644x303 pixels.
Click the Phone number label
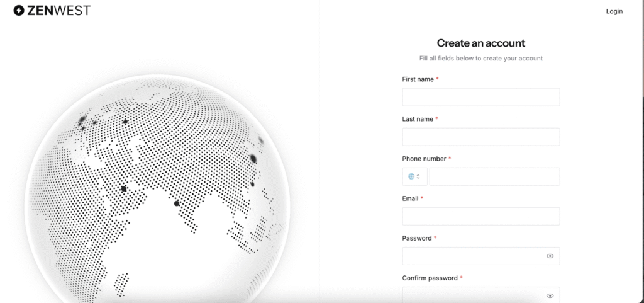pos(425,159)
